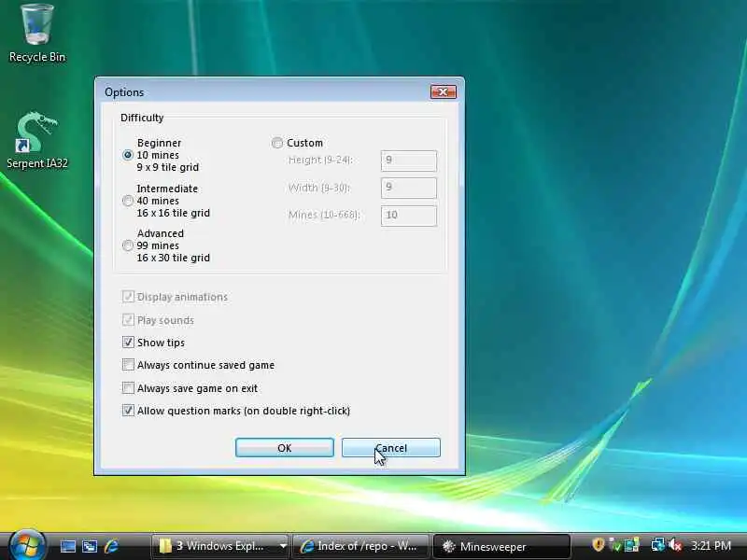Click the 16 x 16 tile grid text
The width and height of the screenshot is (747, 560).
pos(174,213)
